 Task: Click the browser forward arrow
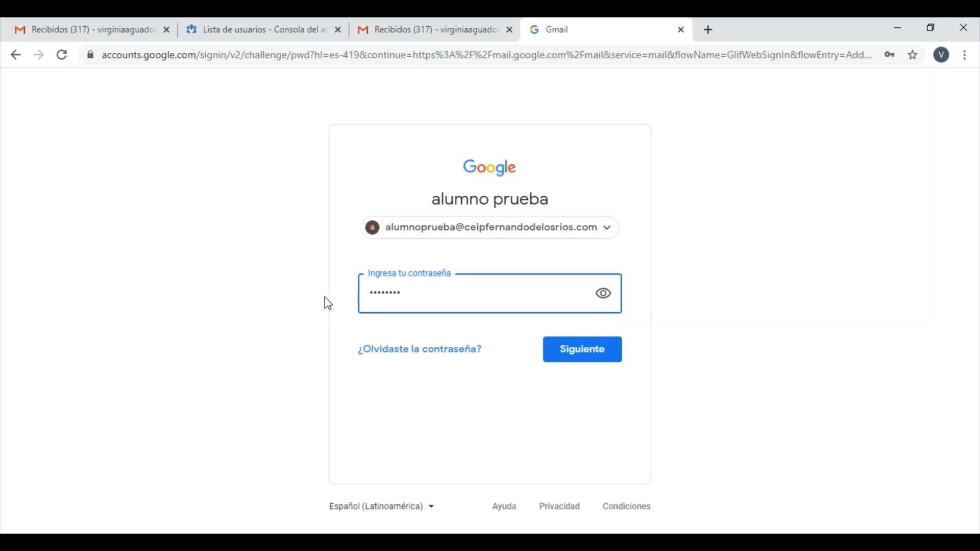click(x=39, y=55)
